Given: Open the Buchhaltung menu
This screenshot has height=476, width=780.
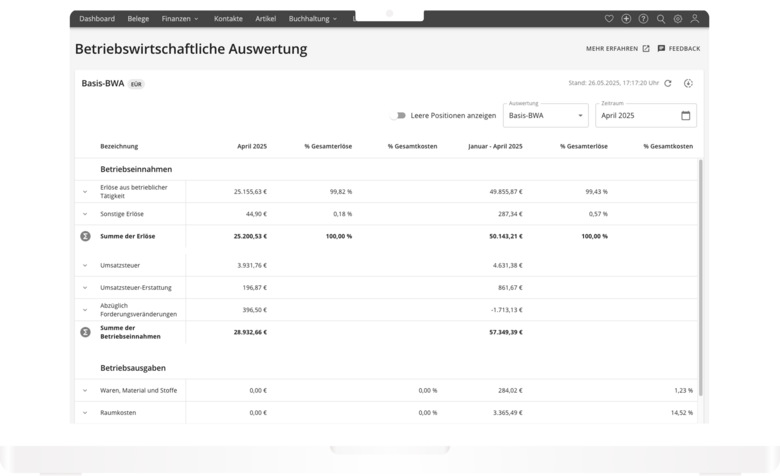Looking at the screenshot, I should point(313,19).
